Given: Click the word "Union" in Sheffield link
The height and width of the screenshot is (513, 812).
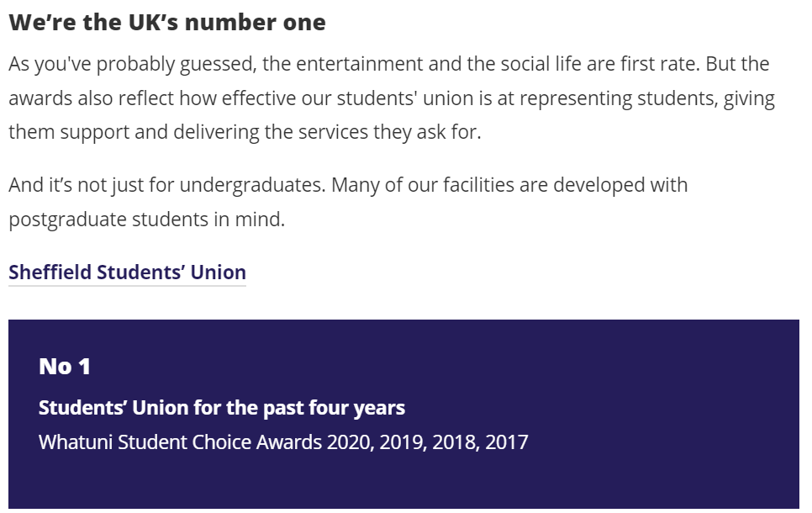Looking at the screenshot, I should click(x=218, y=272).
